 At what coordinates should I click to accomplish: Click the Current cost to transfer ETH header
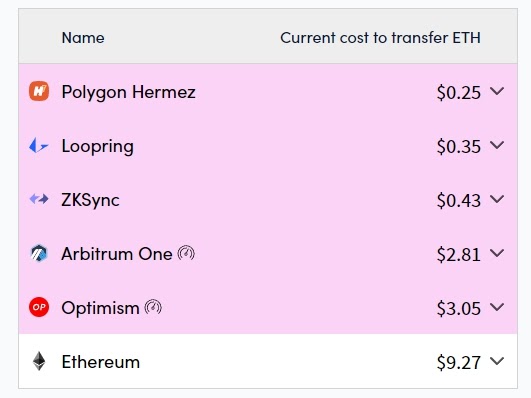tap(380, 38)
